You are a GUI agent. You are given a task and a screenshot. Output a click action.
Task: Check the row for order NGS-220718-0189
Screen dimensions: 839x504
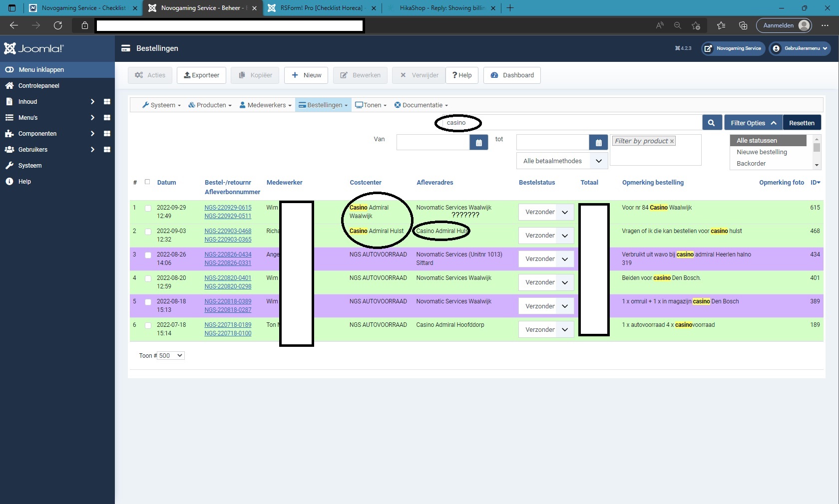(x=148, y=325)
